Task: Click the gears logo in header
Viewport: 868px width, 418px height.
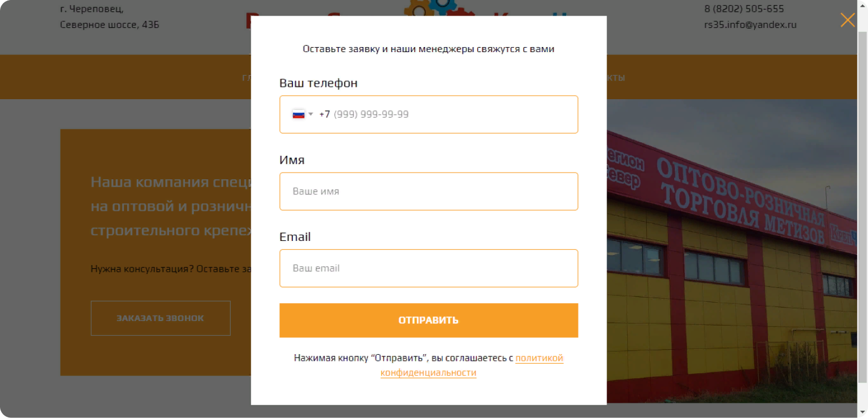Action: pos(430,8)
